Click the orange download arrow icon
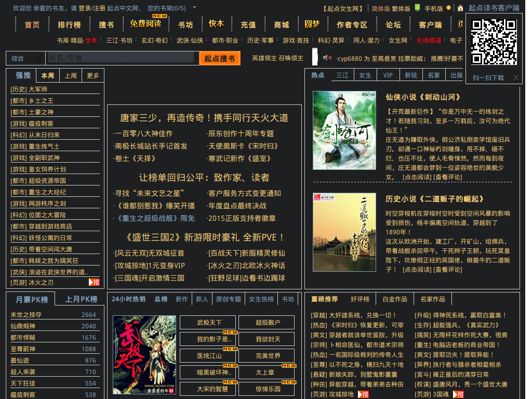532x399 pixels. (448, 8)
